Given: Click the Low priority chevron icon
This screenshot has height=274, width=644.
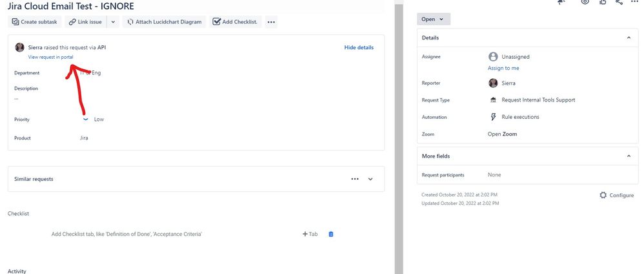Looking at the screenshot, I should [x=85, y=120].
